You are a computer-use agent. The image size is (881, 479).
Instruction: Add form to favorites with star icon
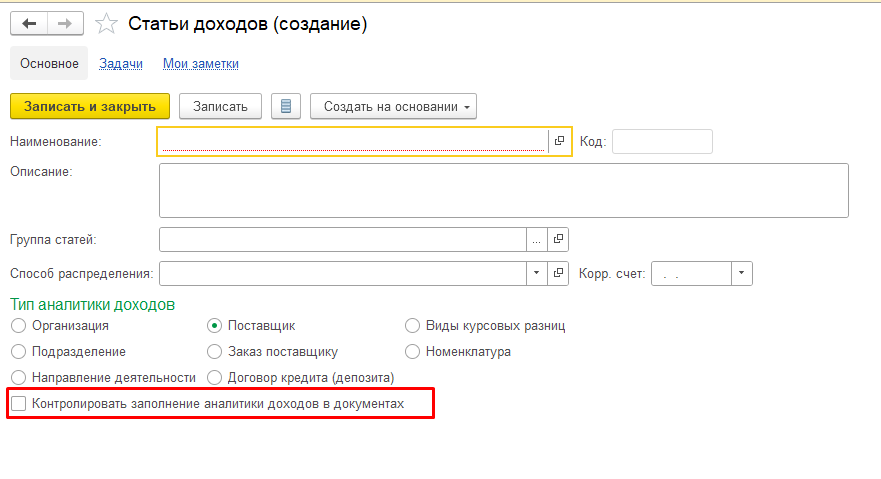(x=106, y=24)
